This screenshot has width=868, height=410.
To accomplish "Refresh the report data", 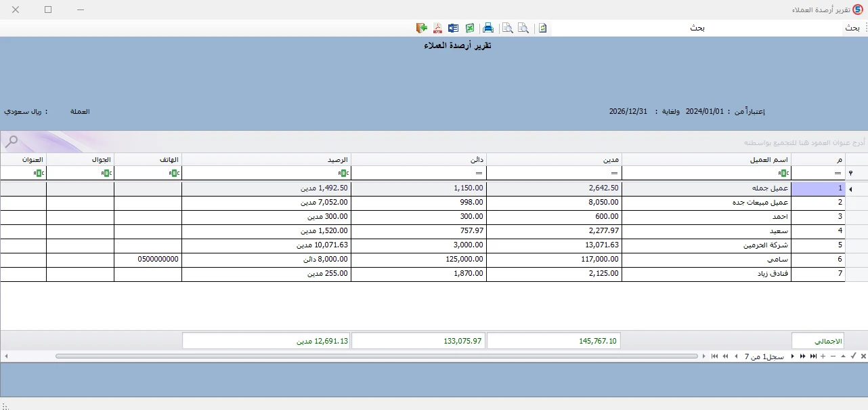I will point(542,28).
